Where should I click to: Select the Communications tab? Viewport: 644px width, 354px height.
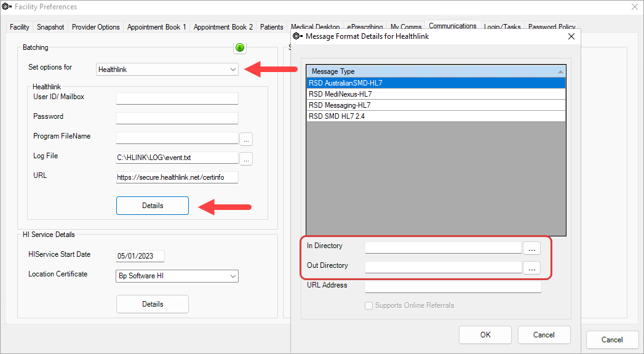click(x=453, y=25)
